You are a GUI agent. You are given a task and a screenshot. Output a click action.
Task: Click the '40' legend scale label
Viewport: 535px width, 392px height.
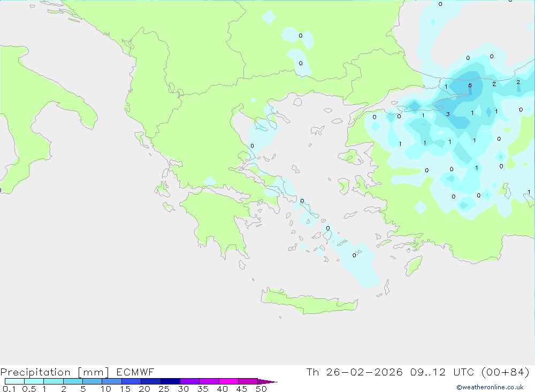(223, 389)
